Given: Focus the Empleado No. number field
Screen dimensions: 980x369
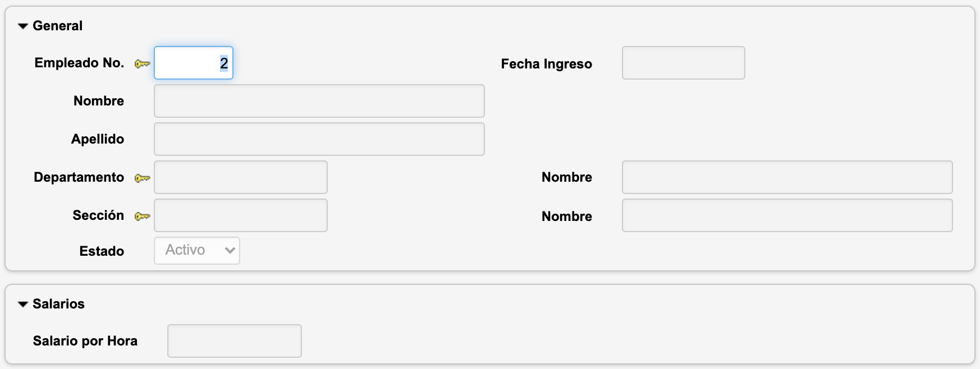Looking at the screenshot, I should point(193,63).
